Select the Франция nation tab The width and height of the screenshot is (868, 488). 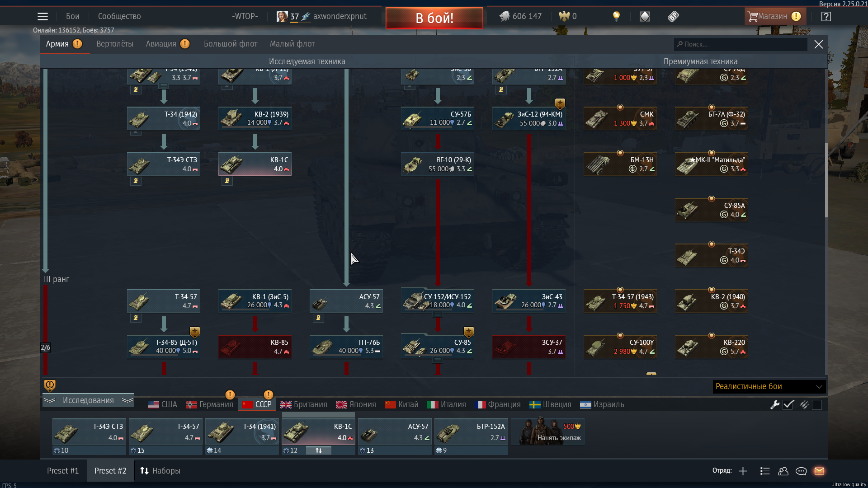[498, 404]
